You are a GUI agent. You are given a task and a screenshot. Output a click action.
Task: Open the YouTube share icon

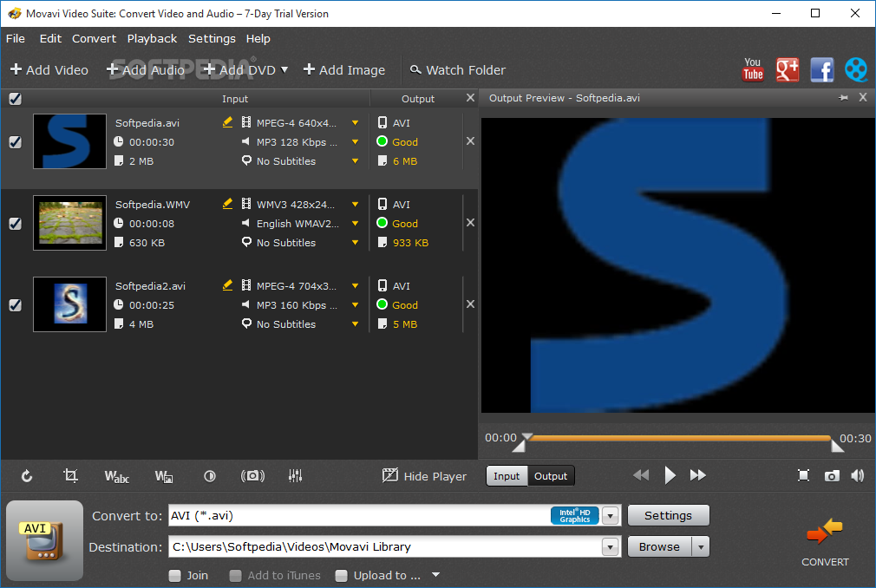(753, 69)
